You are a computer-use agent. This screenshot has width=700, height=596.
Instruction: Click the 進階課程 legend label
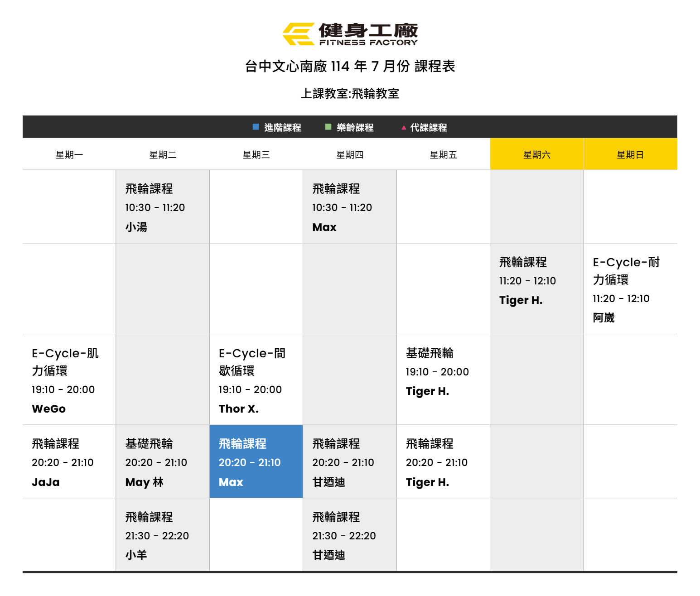pyautogui.click(x=283, y=127)
